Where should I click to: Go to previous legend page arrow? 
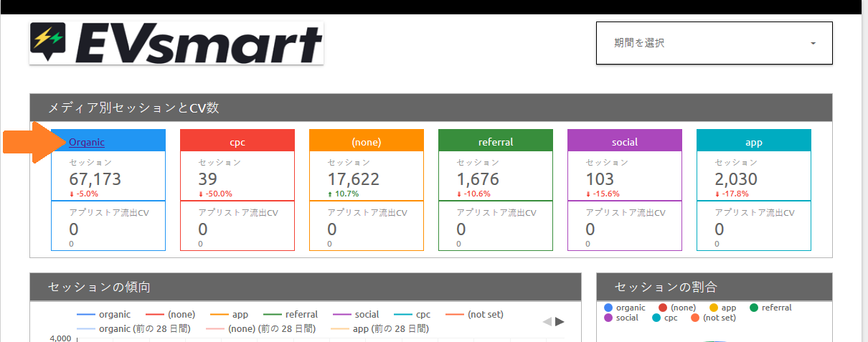click(547, 321)
